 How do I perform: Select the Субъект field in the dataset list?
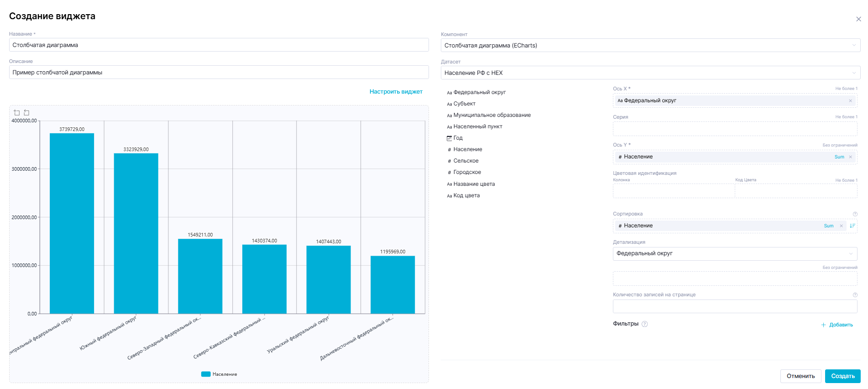tap(464, 104)
